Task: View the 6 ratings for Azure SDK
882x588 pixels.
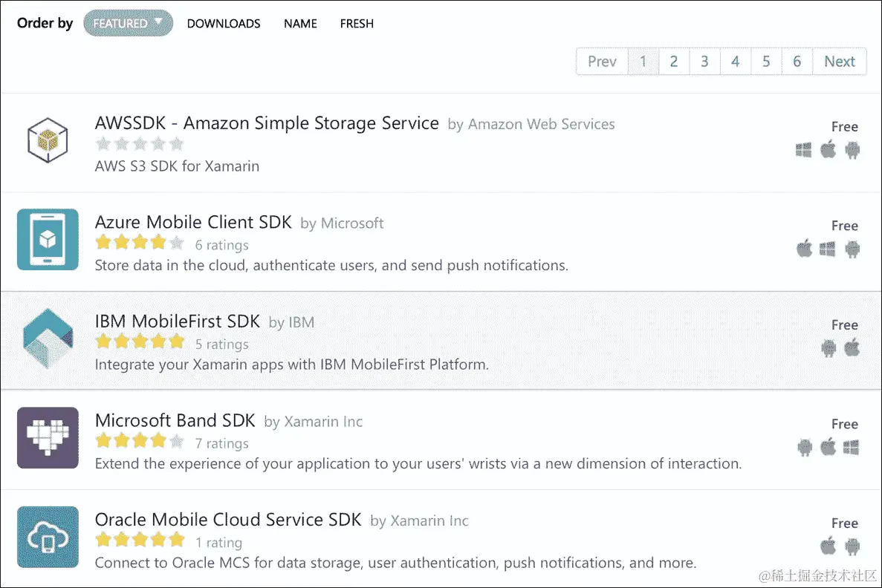Action: click(x=221, y=245)
